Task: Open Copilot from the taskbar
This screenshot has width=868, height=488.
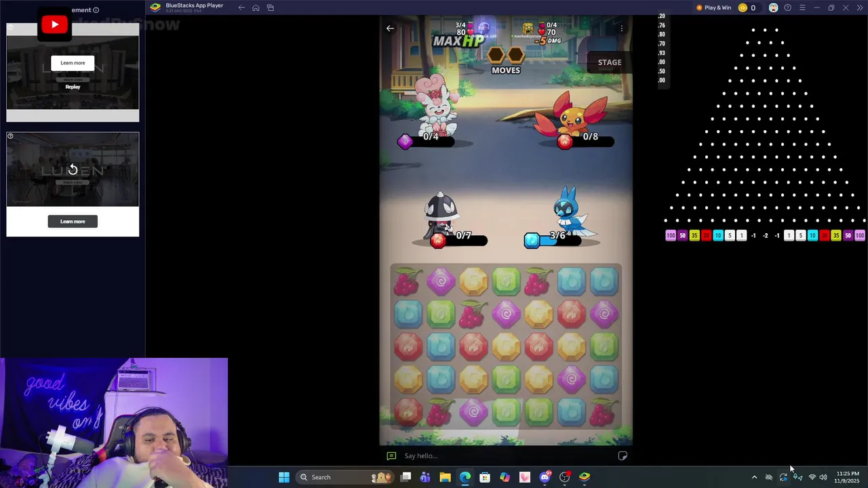Action: (x=505, y=477)
